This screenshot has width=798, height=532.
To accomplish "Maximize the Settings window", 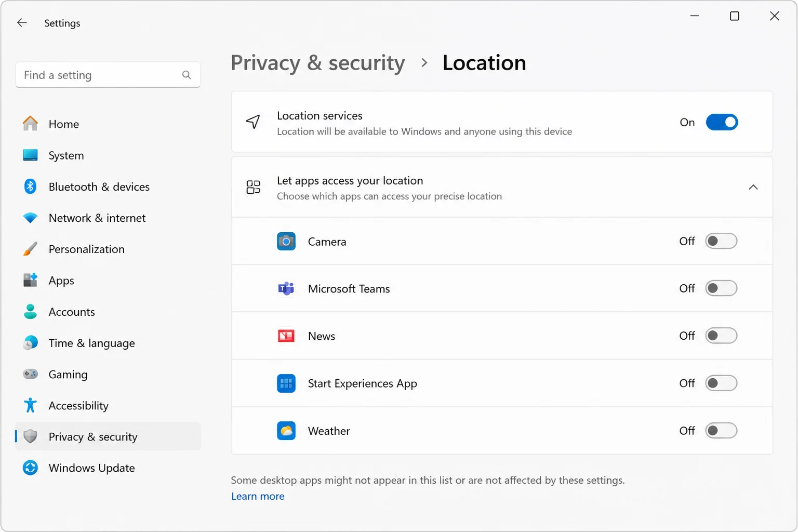I will [x=735, y=16].
